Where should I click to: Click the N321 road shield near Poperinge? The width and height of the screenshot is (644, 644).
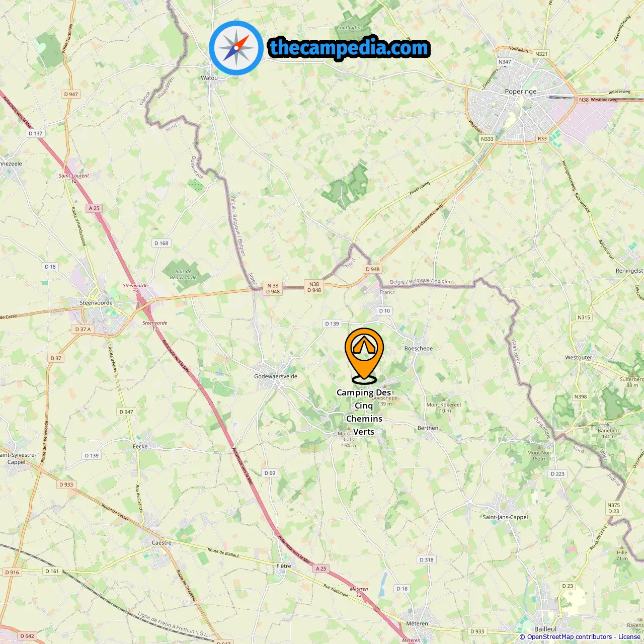541,54
